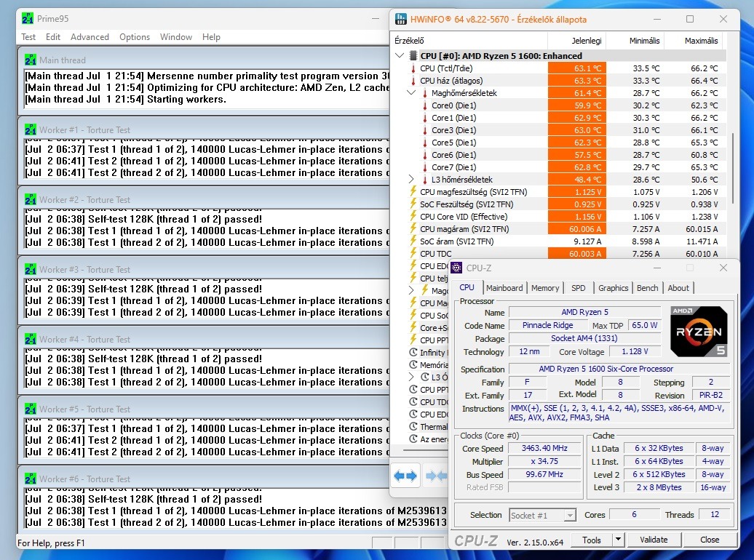Select the Core5 (Die1) sensor row
The width and height of the screenshot is (754, 560).
pyautogui.click(x=559, y=143)
